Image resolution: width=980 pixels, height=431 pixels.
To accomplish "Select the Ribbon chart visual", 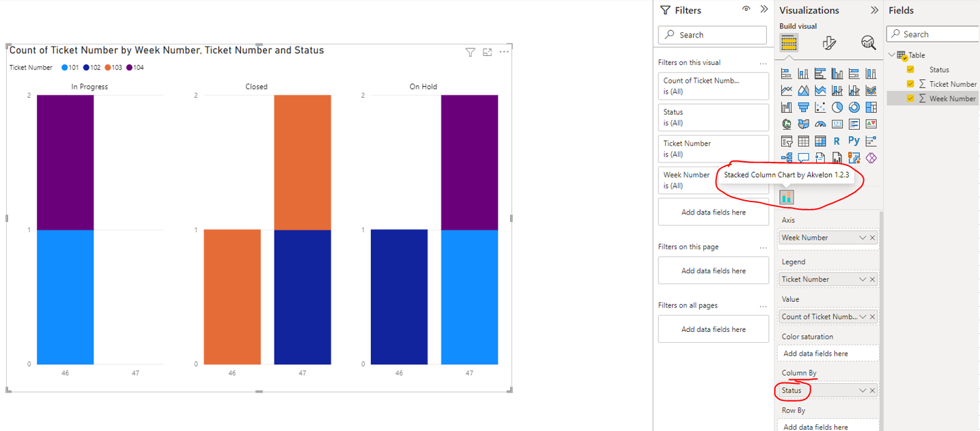I will click(871, 90).
